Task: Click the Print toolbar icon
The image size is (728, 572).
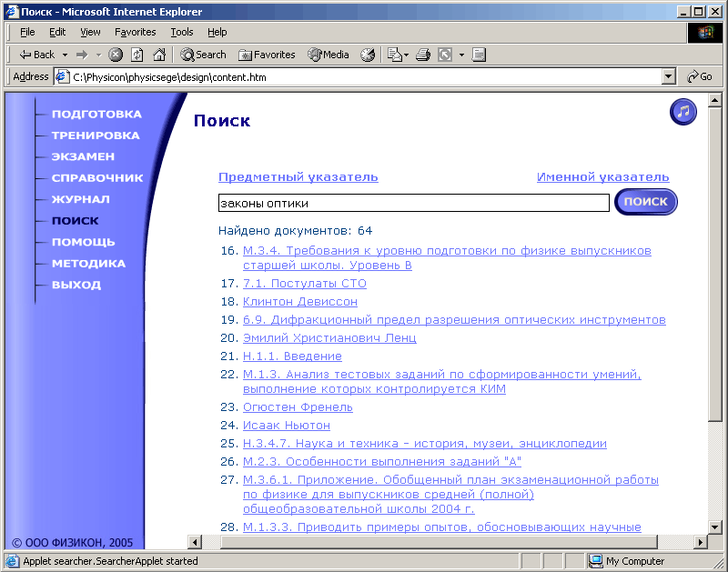Action: (423, 55)
